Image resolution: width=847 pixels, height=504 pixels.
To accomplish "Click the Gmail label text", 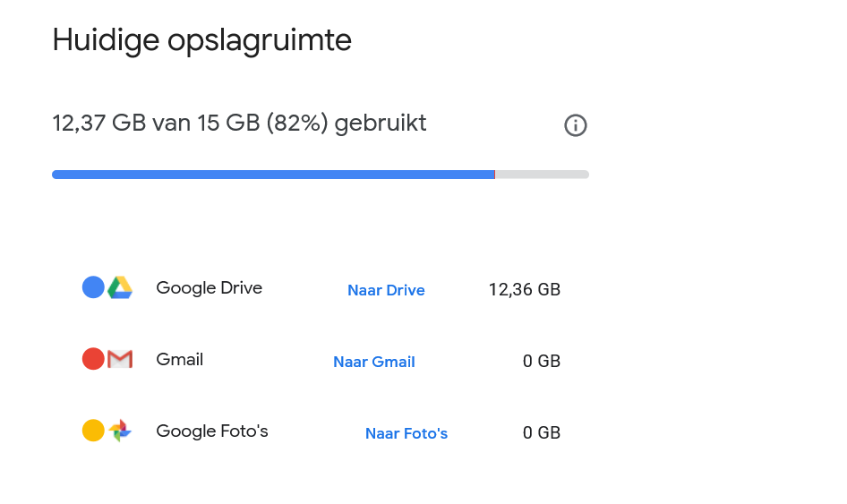I will [179, 359].
